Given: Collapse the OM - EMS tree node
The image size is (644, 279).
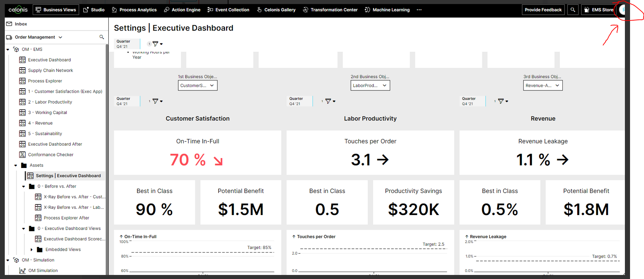Looking at the screenshot, I should (x=8, y=49).
